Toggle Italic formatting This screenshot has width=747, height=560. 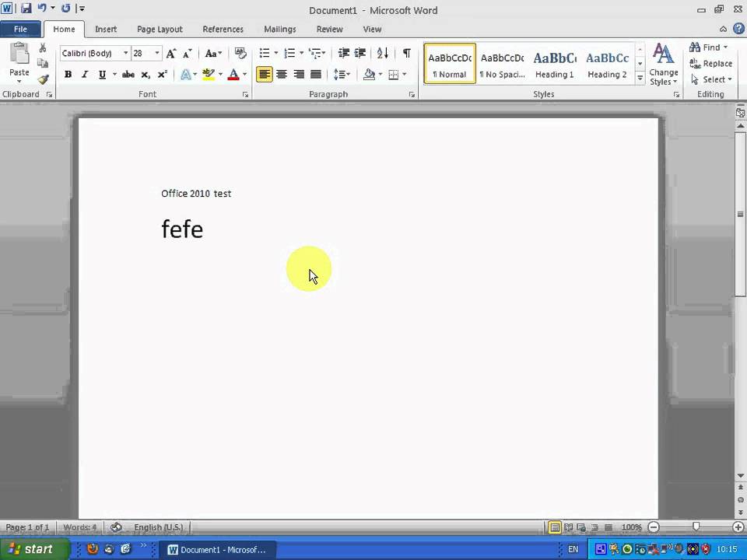click(85, 75)
